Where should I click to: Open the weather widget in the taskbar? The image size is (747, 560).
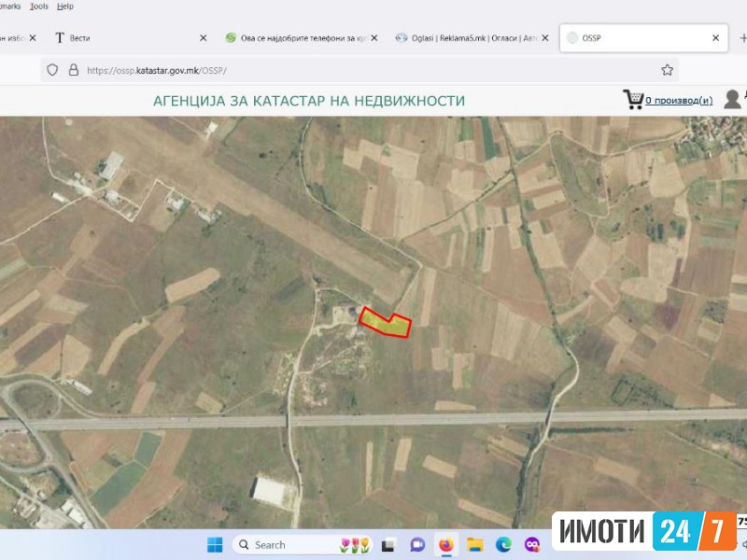click(x=355, y=544)
